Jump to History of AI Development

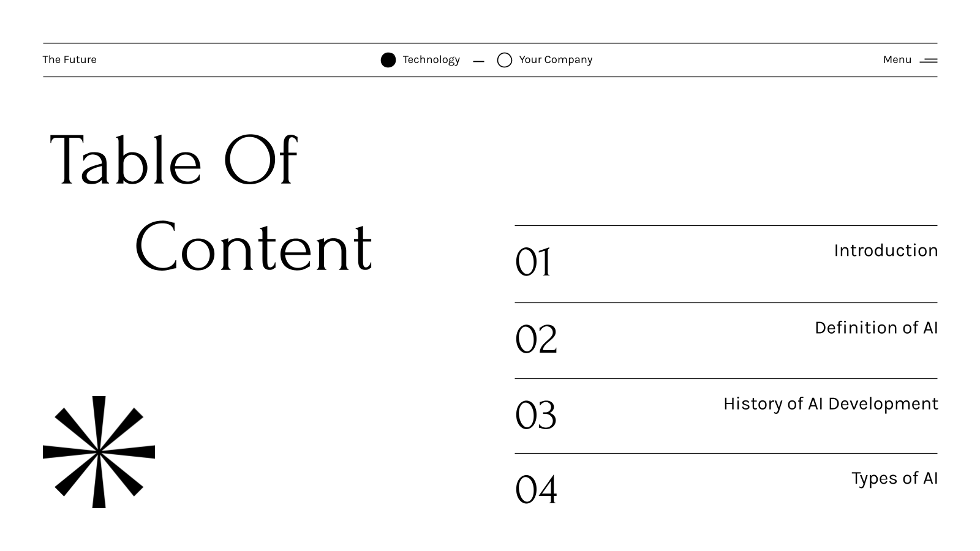point(831,404)
